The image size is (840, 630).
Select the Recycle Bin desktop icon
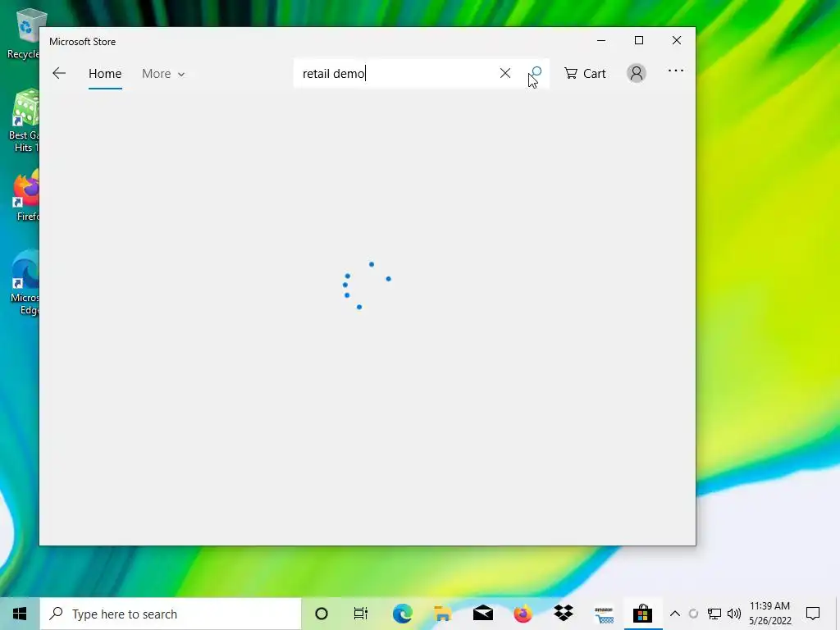pos(23,34)
